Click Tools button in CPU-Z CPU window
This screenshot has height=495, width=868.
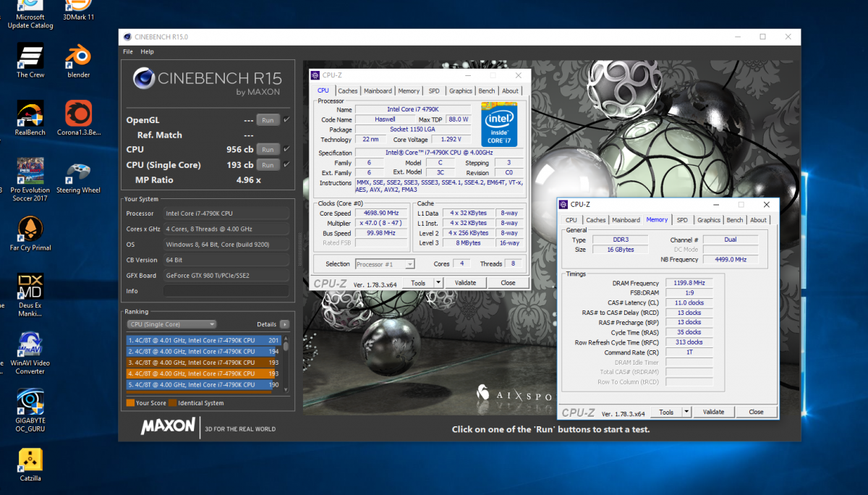pyautogui.click(x=418, y=283)
